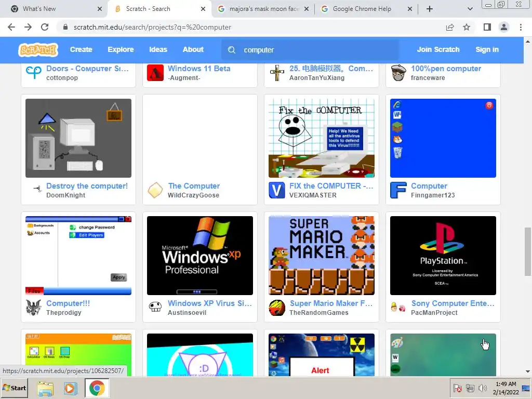Open Sony Computer Ente... project link
532x399 pixels.
tap(453, 303)
